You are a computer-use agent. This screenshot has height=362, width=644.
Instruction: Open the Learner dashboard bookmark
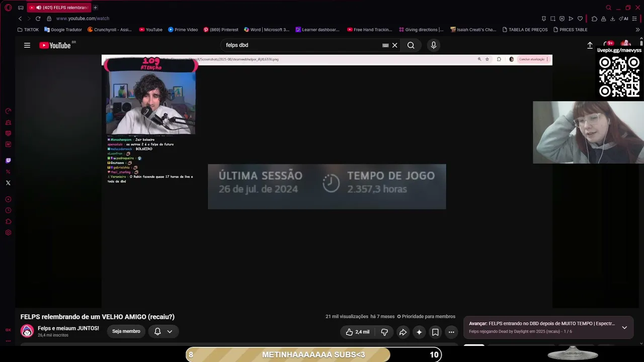tap(317, 30)
